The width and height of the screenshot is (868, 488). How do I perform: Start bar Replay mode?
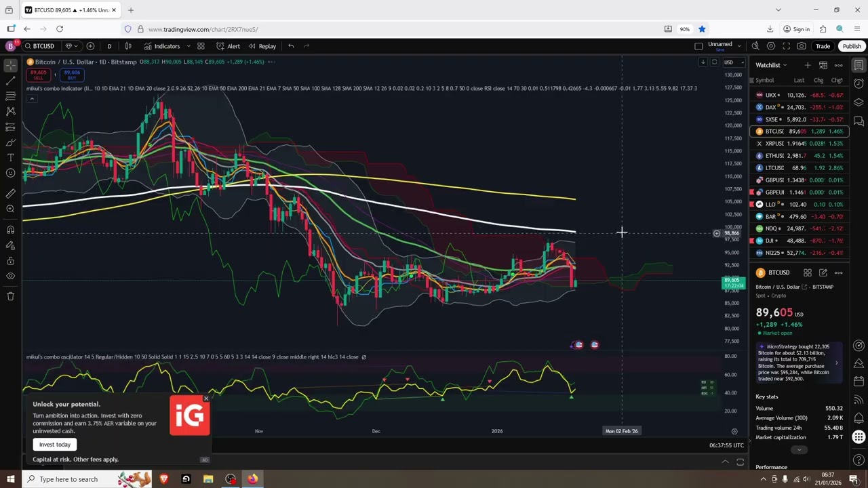pyautogui.click(x=262, y=46)
